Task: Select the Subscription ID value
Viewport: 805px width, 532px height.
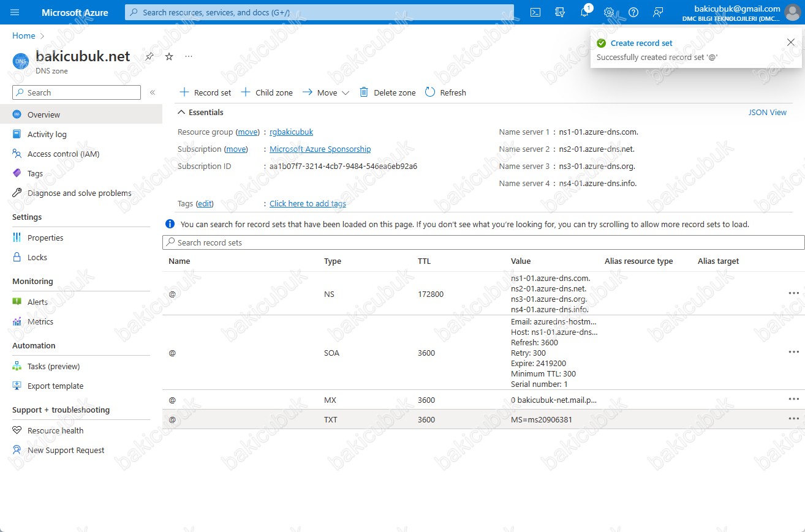Action: [x=343, y=166]
